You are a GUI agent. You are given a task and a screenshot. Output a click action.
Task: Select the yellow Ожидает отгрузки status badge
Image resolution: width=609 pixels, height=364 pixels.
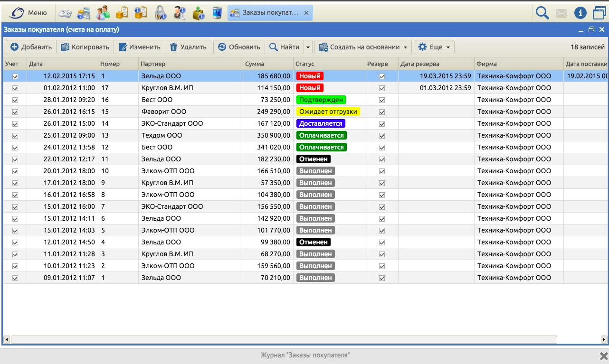tap(328, 112)
